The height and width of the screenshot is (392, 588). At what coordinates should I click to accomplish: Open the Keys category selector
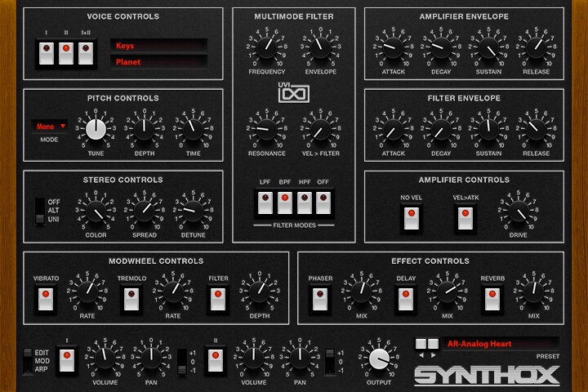point(158,46)
